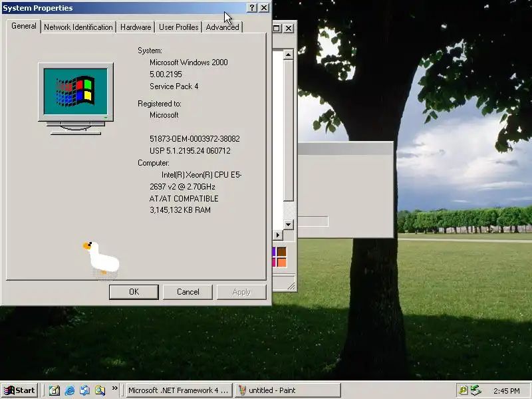Click the 'Intel(R) Xeon(R) CPU E5-' text
Image resolution: width=532 pixels, height=399 pixels.
click(201, 175)
